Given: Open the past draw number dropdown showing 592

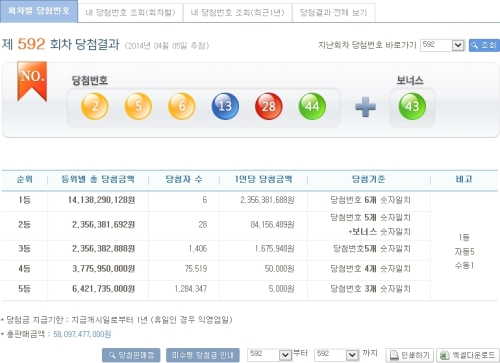Looking at the screenshot, I should tap(442, 45).
